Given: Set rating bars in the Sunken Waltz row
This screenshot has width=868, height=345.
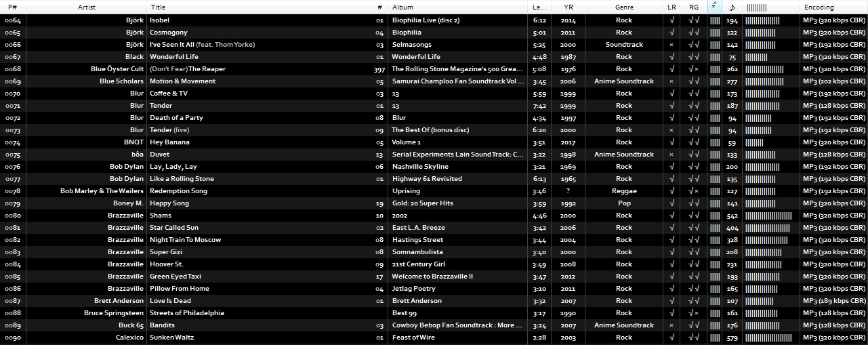Looking at the screenshot, I should point(715,338).
